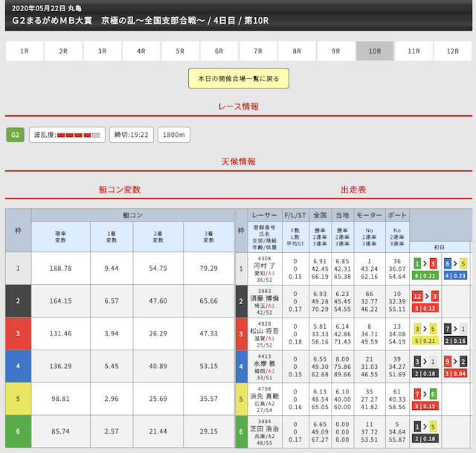The image size is (476, 453).
Task: Click the red 12 race-number badge
Action: 417,296
